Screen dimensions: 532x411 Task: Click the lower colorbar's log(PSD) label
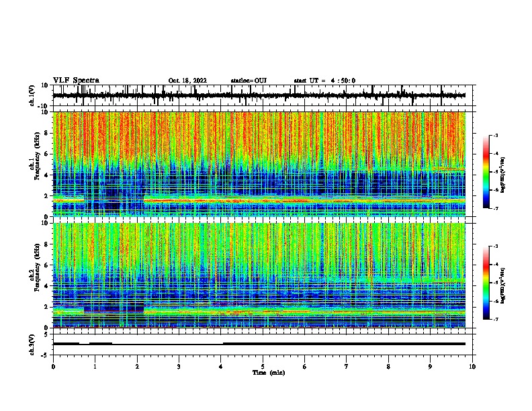click(502, 285)
